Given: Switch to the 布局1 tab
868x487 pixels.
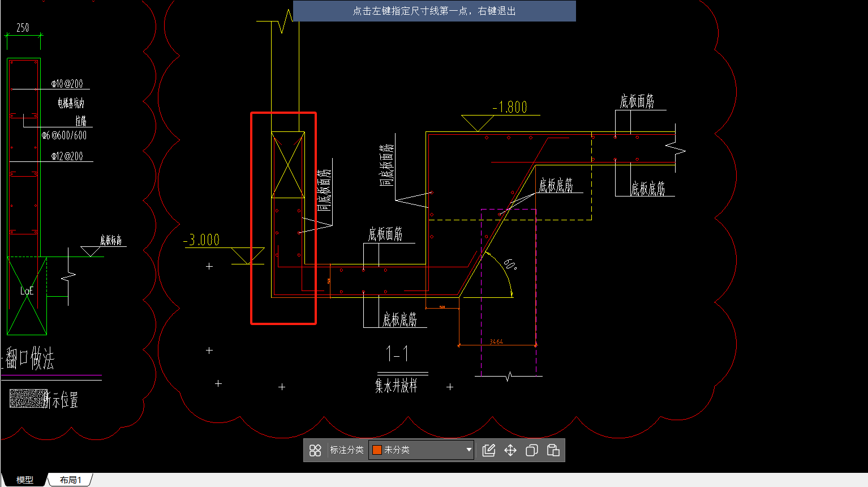Looking at the screenshot, I should [70, 480].
